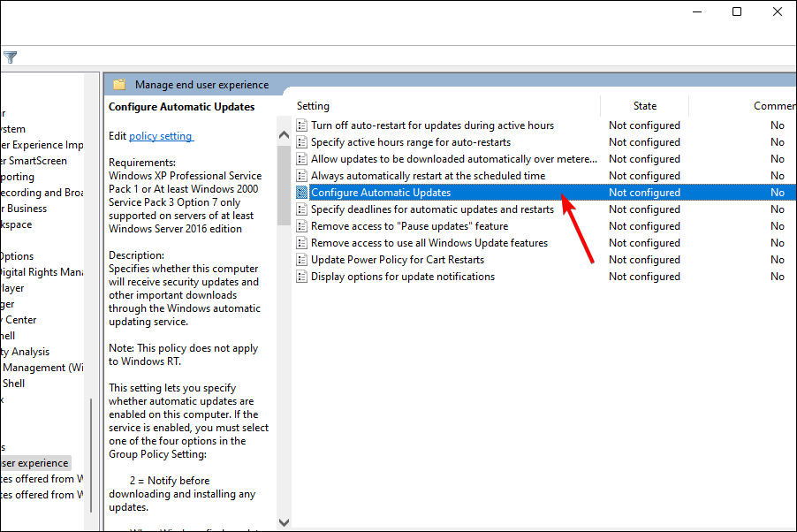The image size is (797, 532).
Task: Click the description pane scroll down arrow
Action: tap(285, 522)
